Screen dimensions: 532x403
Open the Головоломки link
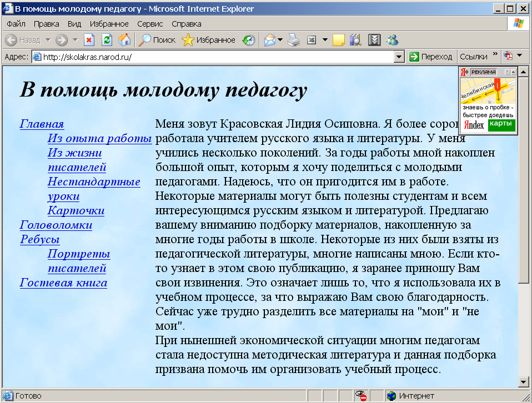click(x=56, y=225)
